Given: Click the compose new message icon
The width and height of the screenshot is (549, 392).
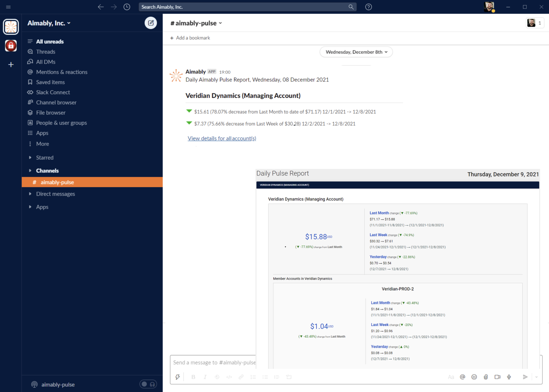Looking at the screenshot, I should [150, 23].
